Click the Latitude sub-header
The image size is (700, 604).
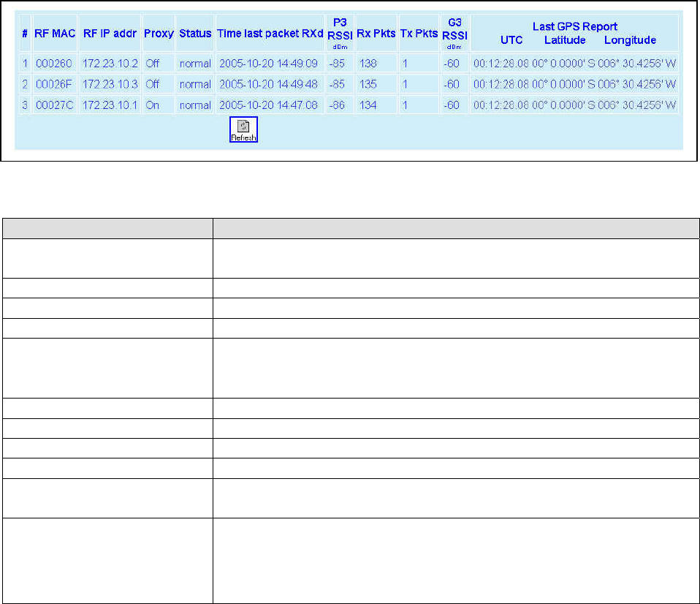point(565,40)
